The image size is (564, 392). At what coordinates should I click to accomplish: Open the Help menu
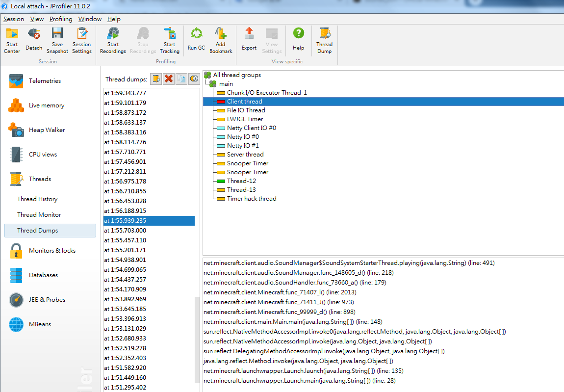coord(114,19)
